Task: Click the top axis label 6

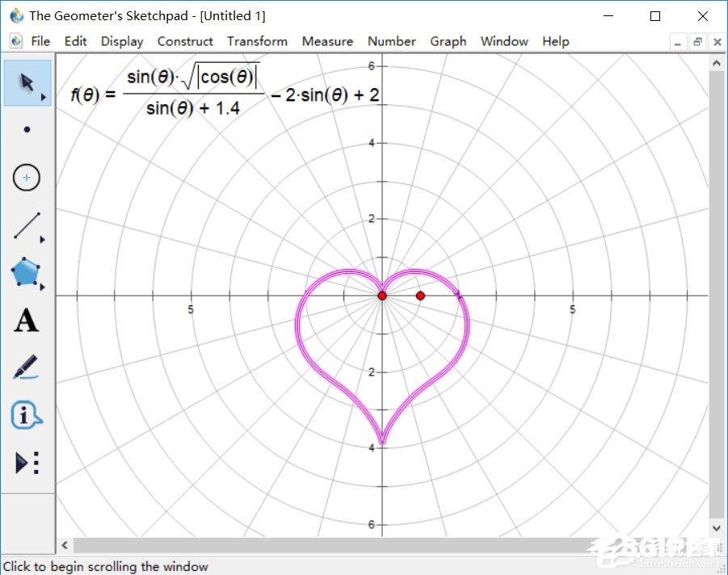Action: click(372, 66)
